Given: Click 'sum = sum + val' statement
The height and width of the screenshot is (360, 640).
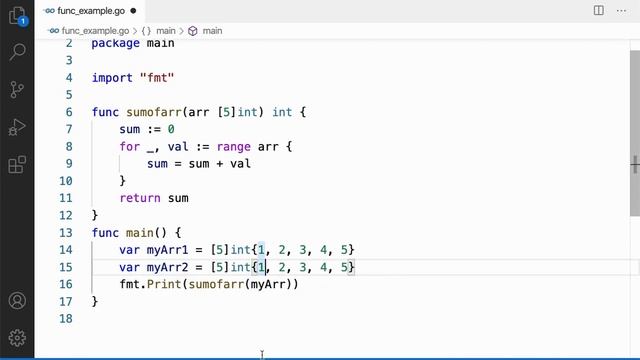Looking at the screenshot, I should [x=199, y=164].
